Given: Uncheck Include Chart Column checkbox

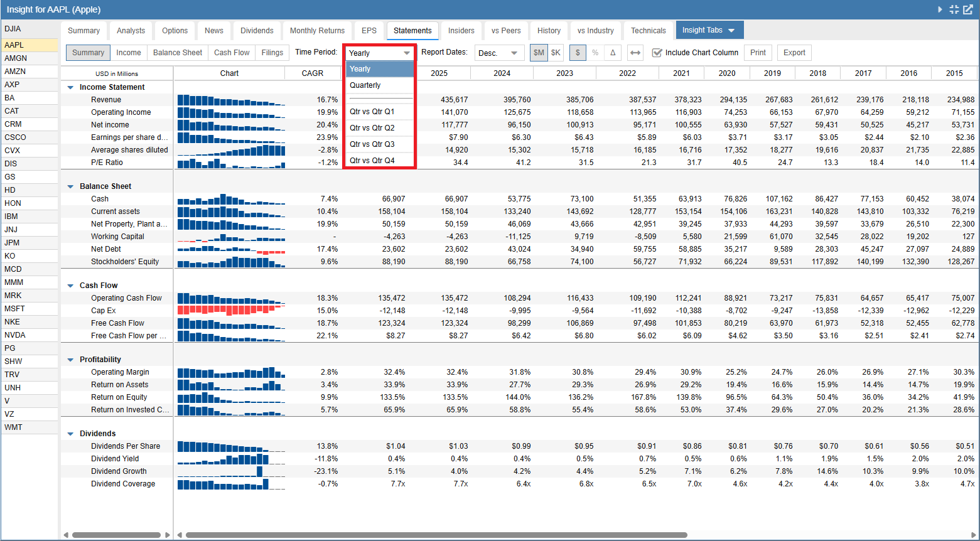Looking at the screenshot, I should pos(657,53).
